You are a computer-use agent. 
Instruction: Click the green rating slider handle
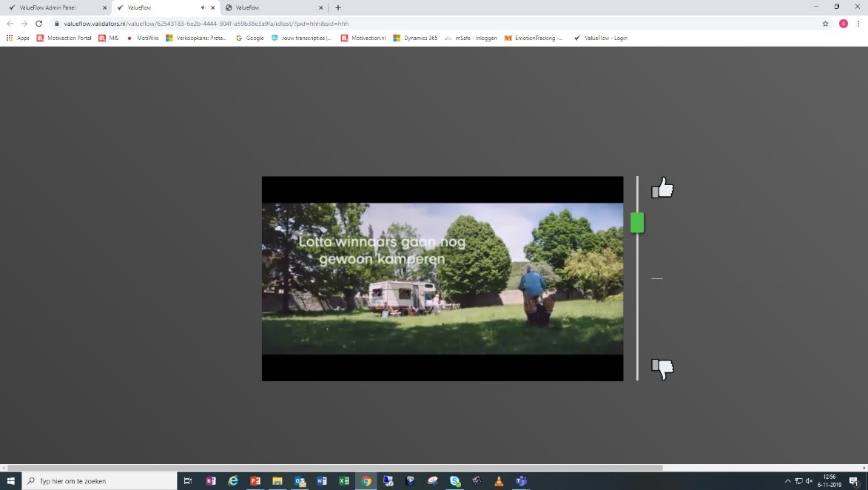637,223
